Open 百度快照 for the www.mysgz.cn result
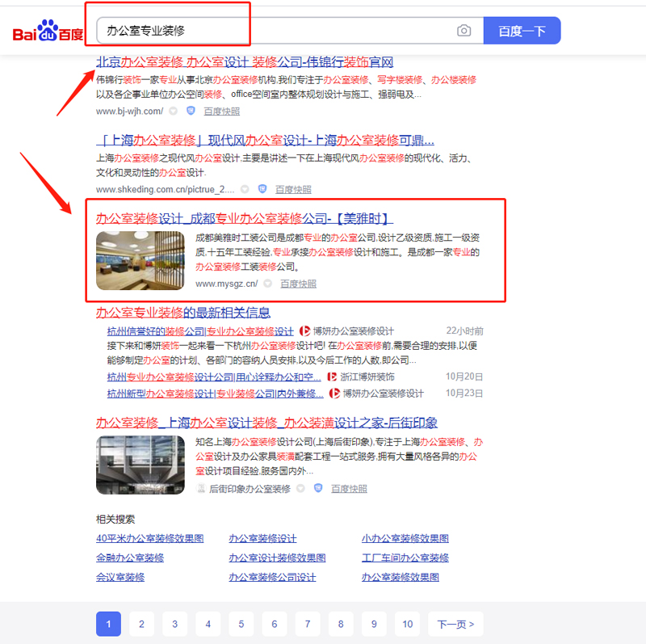 (x=298, y=284)
